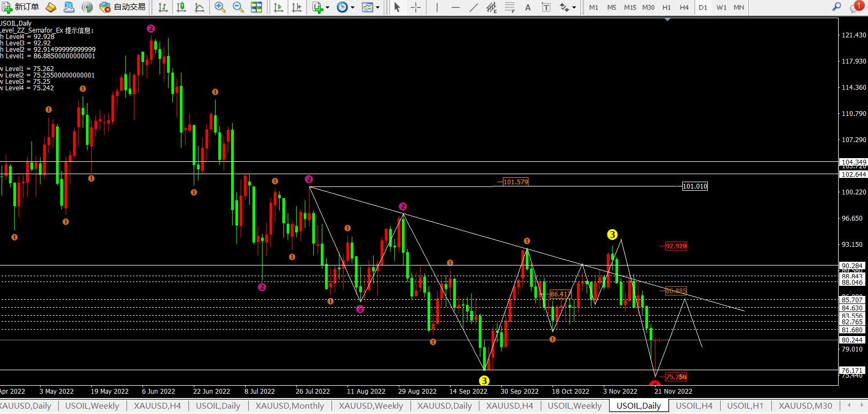Select the equidistant channel tool
This screenshot has height=414, width=868.
click(492, 7)
